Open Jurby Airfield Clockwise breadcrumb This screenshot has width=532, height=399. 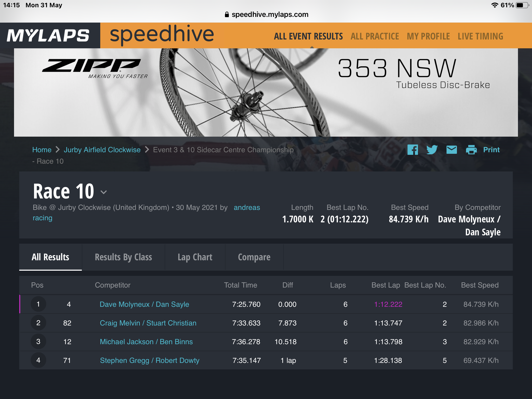(102, 150)
